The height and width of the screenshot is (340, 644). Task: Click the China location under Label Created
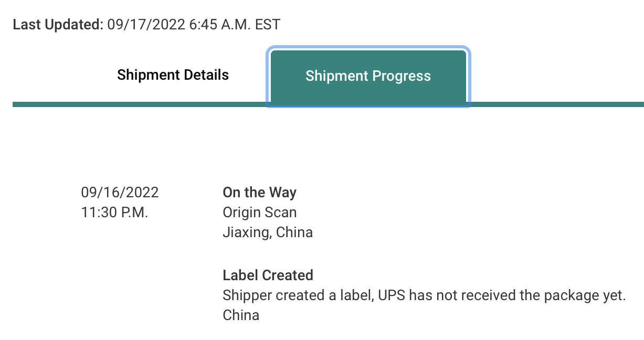241,315
